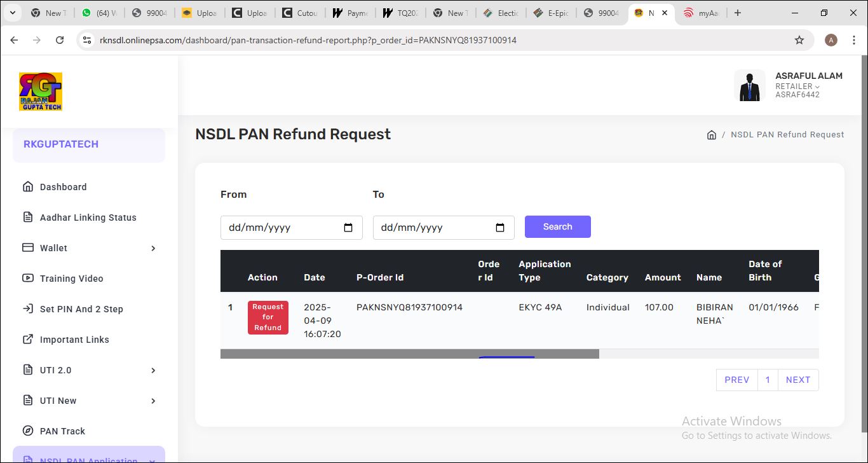The width and height of the screenshot is (868, 463).
Task: Open the Dashboard sidebar item
Action: 63,187
